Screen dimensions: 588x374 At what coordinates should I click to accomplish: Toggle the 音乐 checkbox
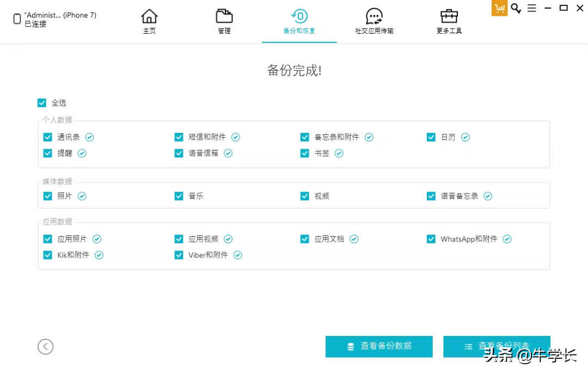click(x=179, y=196)
